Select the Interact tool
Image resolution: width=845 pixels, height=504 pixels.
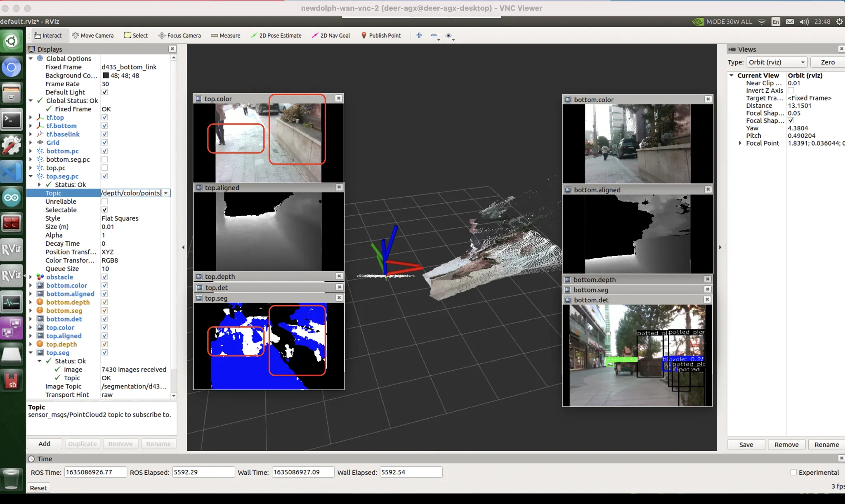coord(47,35)
